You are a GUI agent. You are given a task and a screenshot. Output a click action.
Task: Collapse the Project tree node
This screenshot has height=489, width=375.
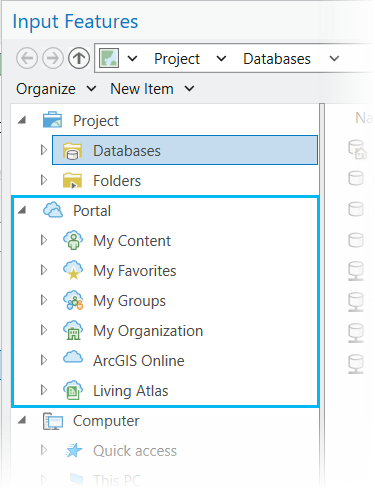click(22, 120)
